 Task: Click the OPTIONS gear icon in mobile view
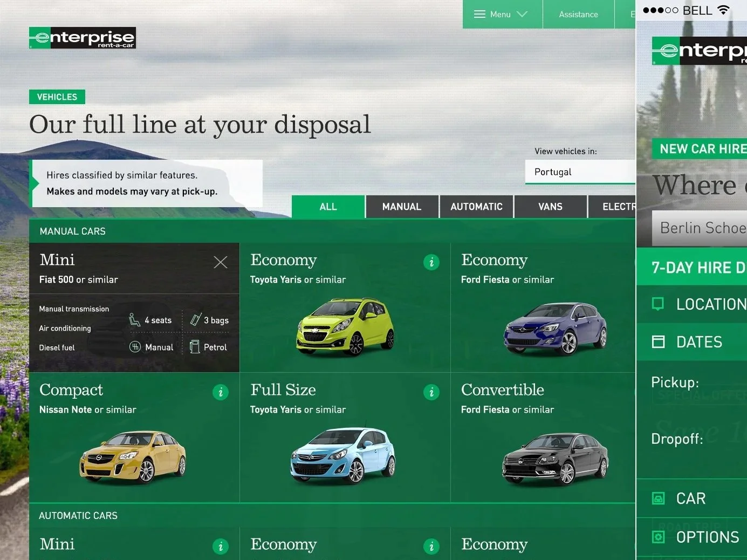click(x=659, y=537)
